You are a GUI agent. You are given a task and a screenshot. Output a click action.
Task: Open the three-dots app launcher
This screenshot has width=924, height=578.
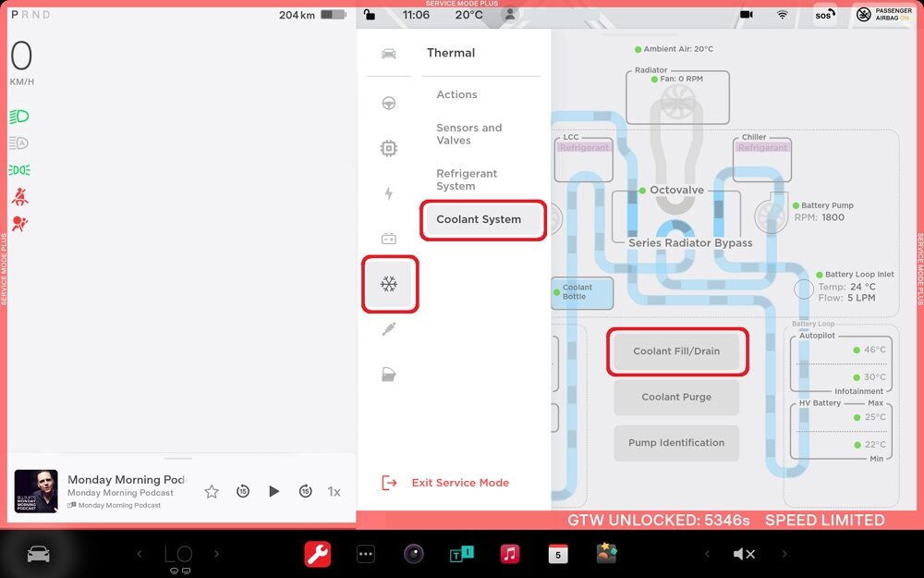point(366,554)
